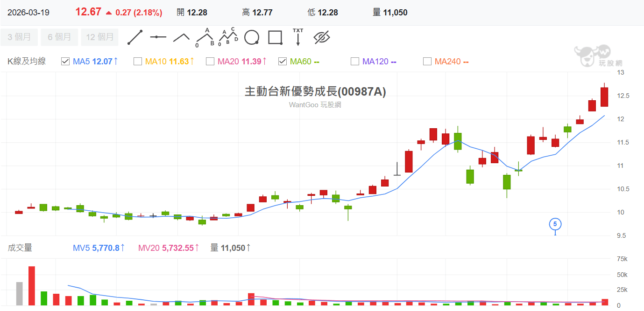This screenshot has height=311, width=644.
Task: Select the TXT text annotation tool
Action: 297,36
